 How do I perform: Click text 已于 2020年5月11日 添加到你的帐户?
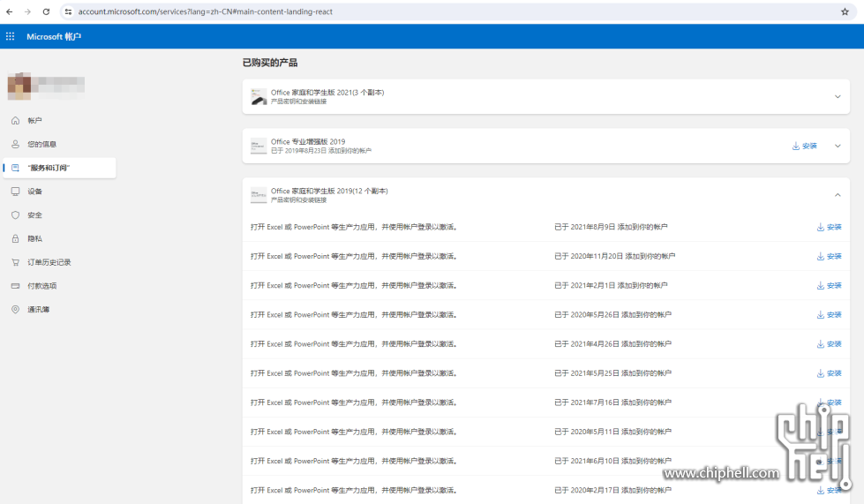click(x=612, y=432)
